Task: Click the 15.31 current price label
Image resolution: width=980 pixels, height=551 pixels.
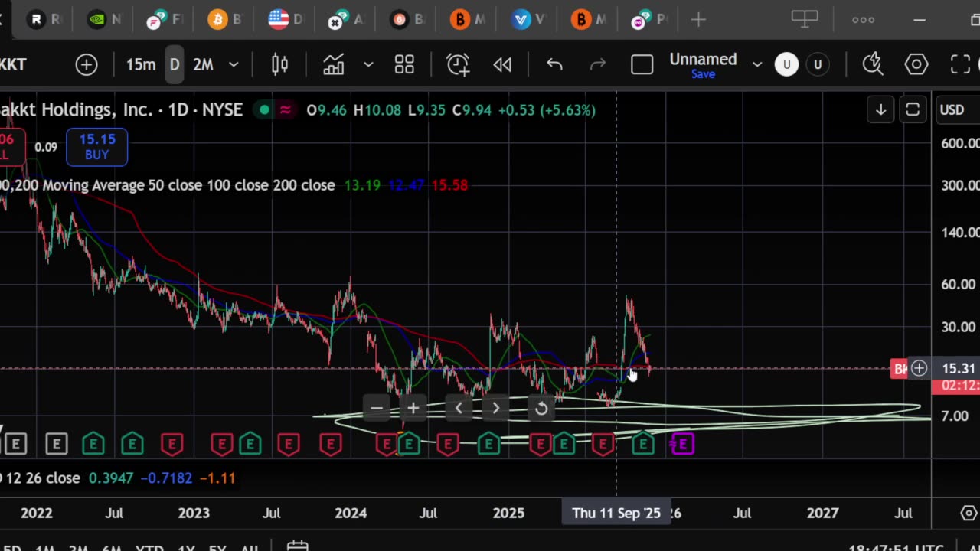Action: (958, 369)
